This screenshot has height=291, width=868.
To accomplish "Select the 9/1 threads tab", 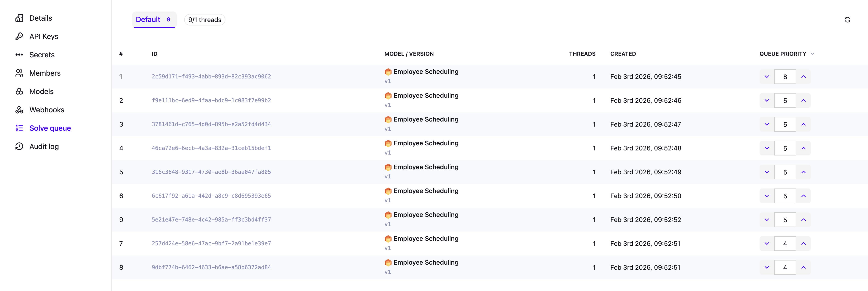I will (205, 19).
